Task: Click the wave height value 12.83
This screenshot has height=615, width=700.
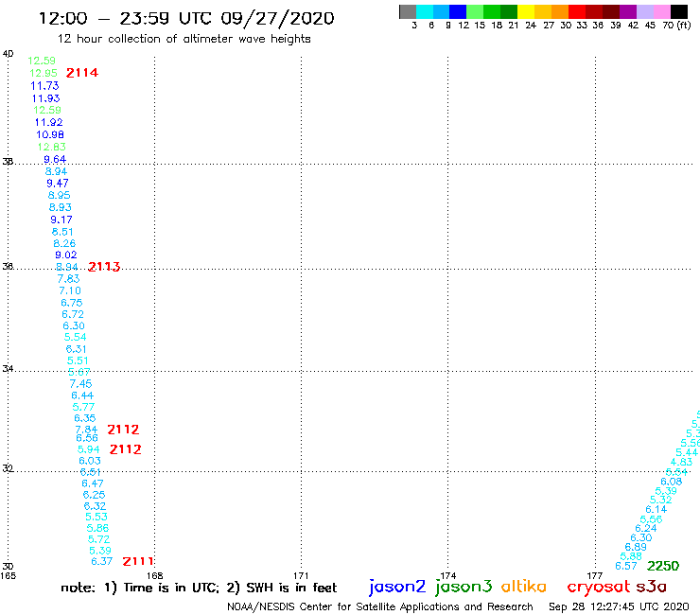Action: click(x=52, y=147)
